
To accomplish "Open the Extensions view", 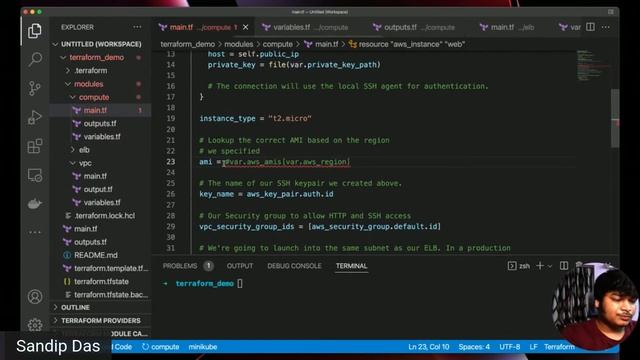I will coord(35,146).
